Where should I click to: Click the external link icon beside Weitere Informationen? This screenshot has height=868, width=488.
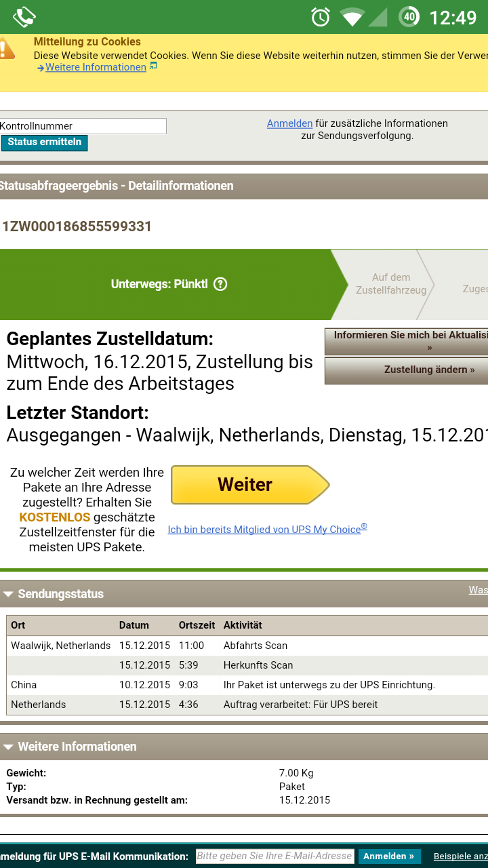tap(154, 66)
